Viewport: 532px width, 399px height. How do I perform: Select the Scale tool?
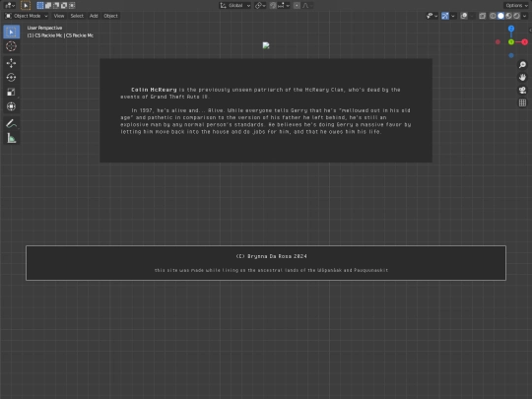point(11,92)
